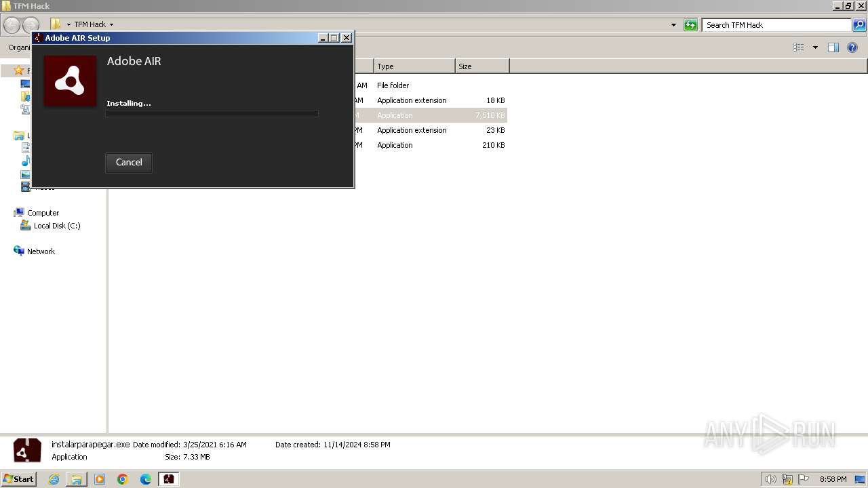This screenshot has width=868, height=488.
Task: Click the instalarparapegar.exe details icon
Action: point(27,451)
